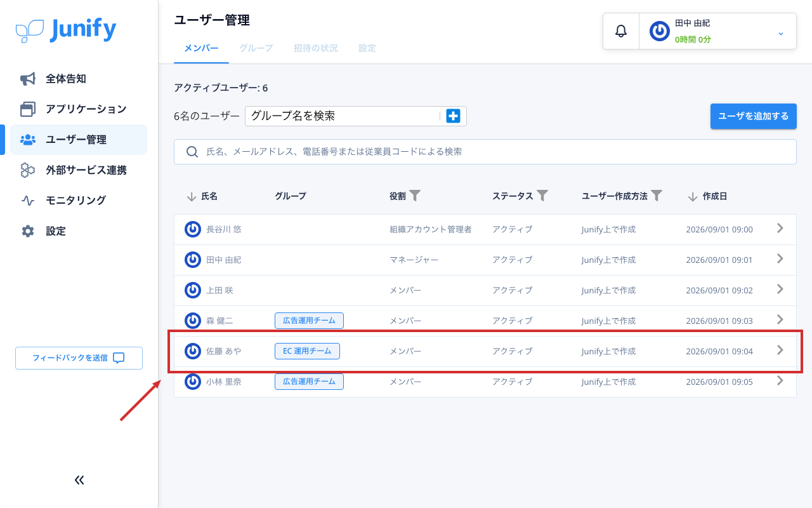Filter by ステータス funnel icon
Viewport: 812px width, 508px height.
(x=542, y=196)
